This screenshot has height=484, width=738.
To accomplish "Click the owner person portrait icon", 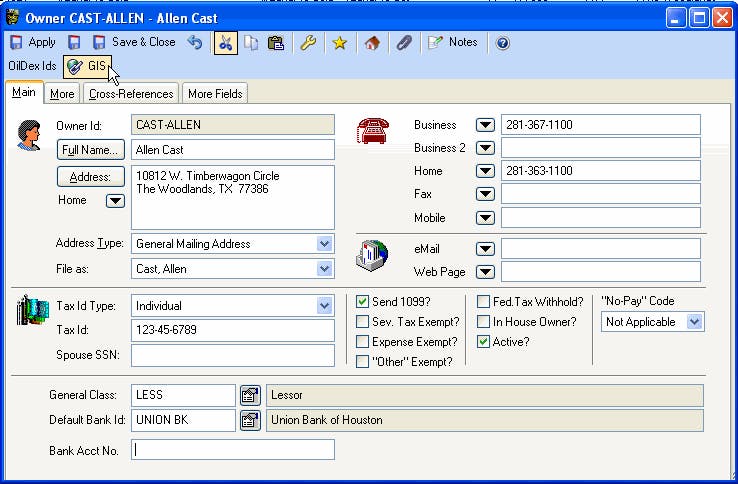I will pos(28,135).
